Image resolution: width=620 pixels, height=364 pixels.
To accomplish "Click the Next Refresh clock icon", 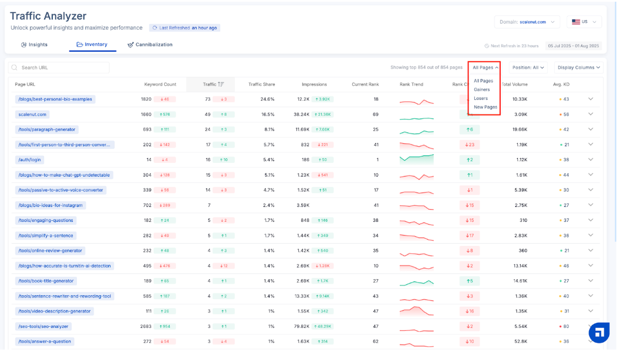I will (x=486, y=46).
